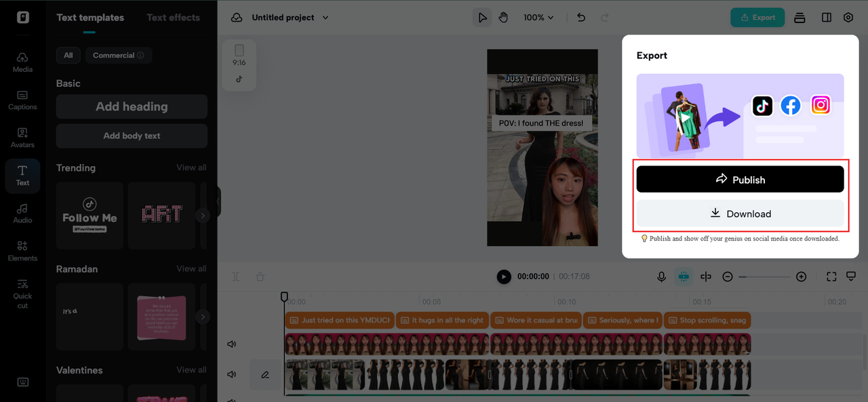Switch to the Text effects tab
Image resolution: width=868 pixels, height=402 pixels.
(174, 18)
